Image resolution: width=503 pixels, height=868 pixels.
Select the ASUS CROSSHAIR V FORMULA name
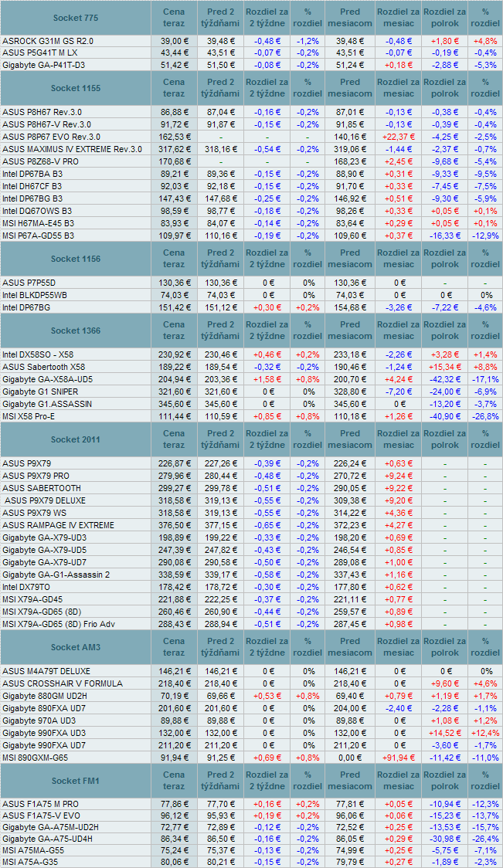pyautogui.click(x=63, y=683)
